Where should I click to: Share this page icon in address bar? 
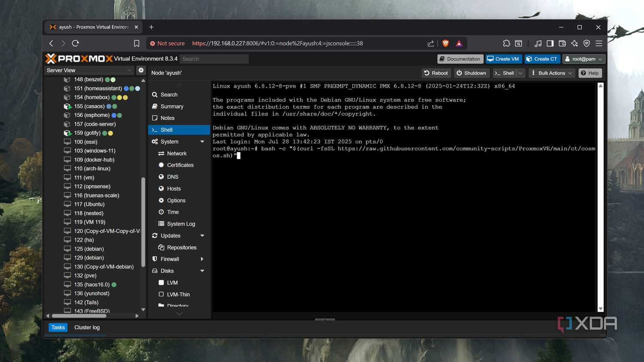click(x=431, y=43)
